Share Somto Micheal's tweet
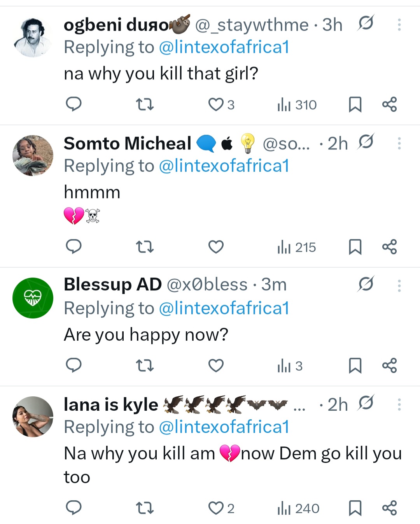This screenshot has height=524, width=420. coord(389,247)
